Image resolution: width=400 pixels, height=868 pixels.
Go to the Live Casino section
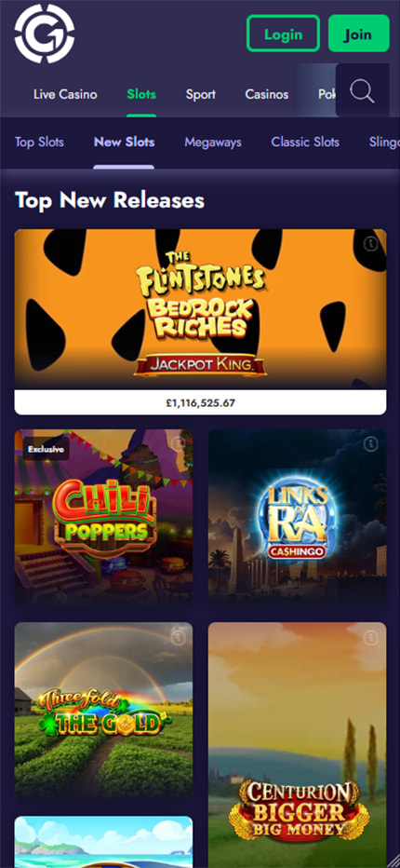click(65, 95)
